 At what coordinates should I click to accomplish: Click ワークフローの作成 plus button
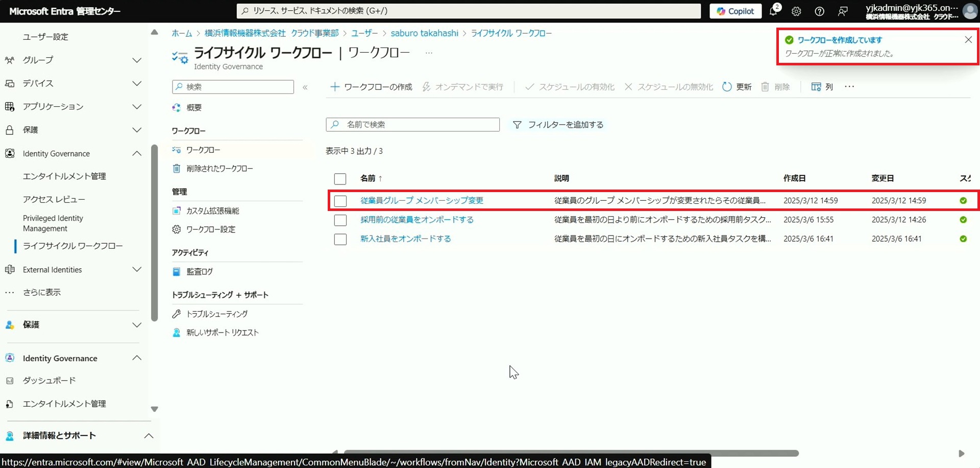click(371, 87)
